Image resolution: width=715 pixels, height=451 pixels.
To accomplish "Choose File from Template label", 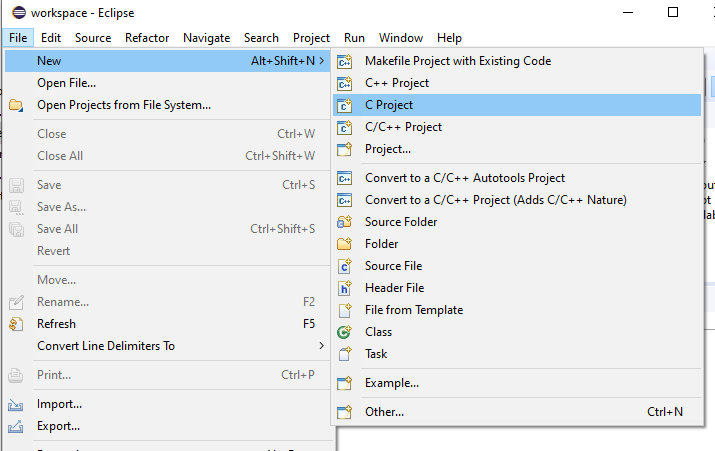I will coord(414,310).
